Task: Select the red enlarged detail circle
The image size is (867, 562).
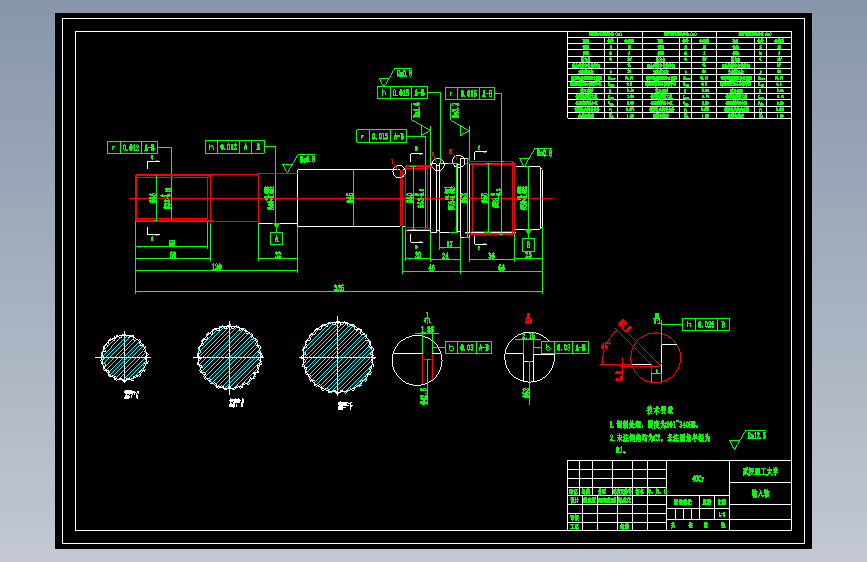Action: [655, 357]
